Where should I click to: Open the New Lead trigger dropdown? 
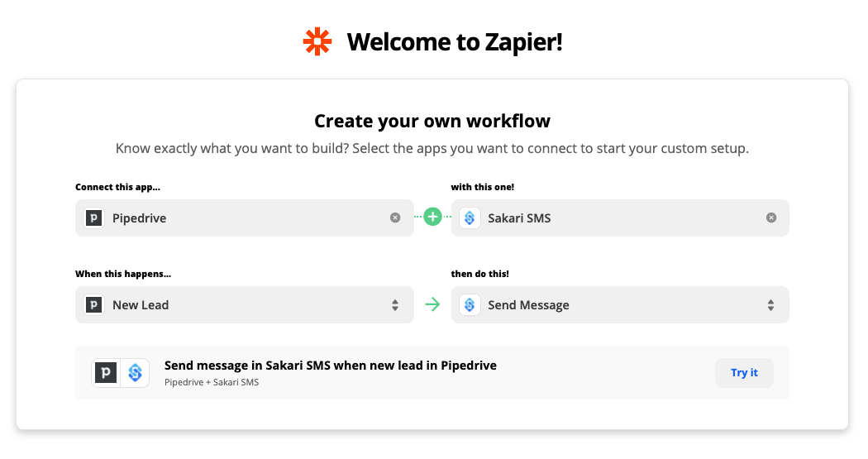point(244,304)
